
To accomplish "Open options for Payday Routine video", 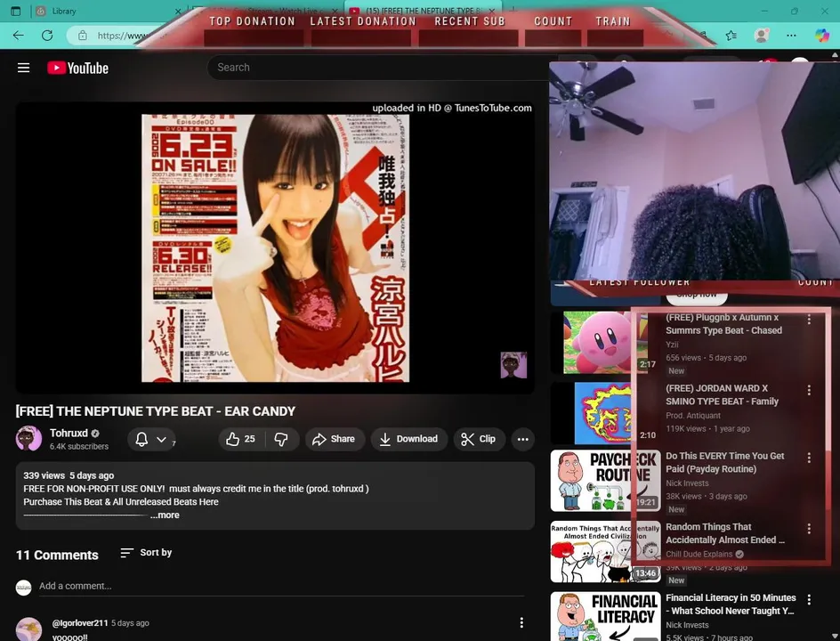I will click(809, 458).
